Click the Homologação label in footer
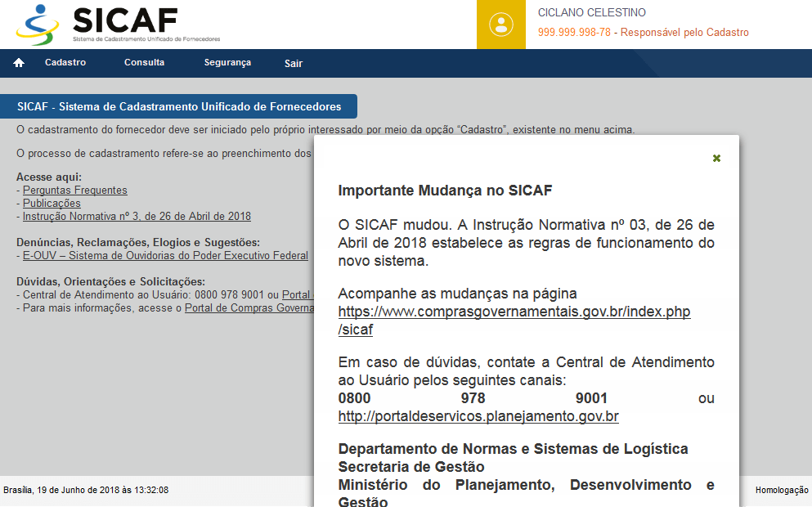 [782, 490]
